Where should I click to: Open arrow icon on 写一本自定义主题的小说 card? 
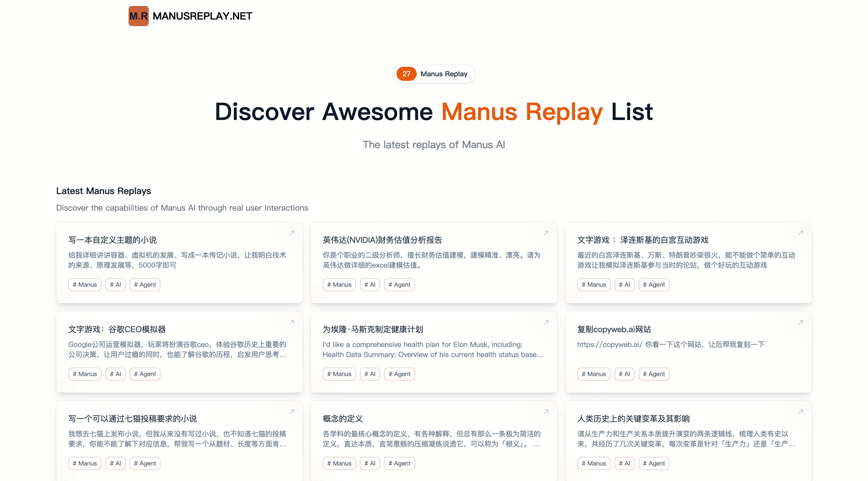coord(292,233)
